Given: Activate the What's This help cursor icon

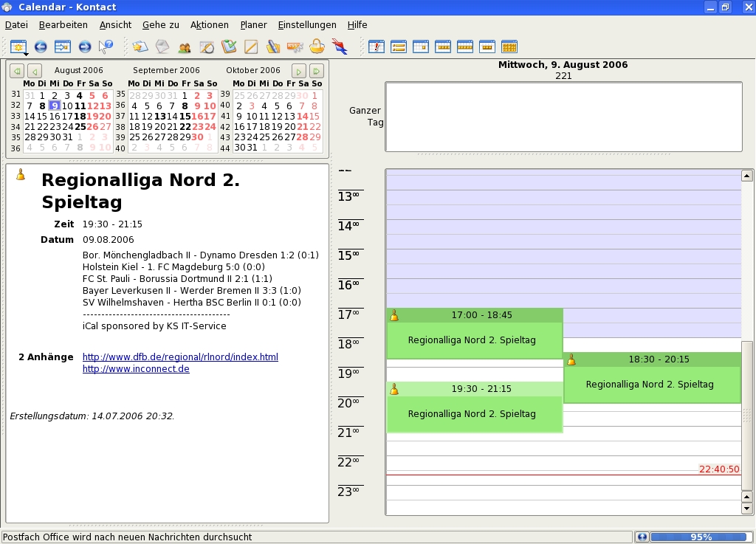Looking at the screenshot, I should (106, 47).
